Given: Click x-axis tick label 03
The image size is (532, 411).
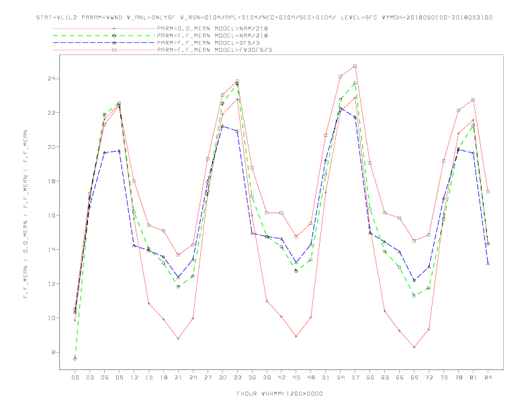Looking at the screenshot, I should [x=89, y=377].
